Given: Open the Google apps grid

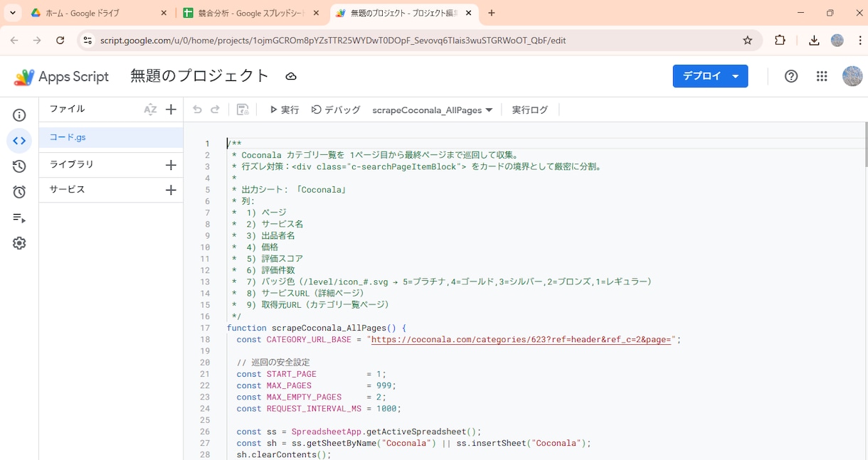Looking at the screenshot, I should tap(822, 76).
